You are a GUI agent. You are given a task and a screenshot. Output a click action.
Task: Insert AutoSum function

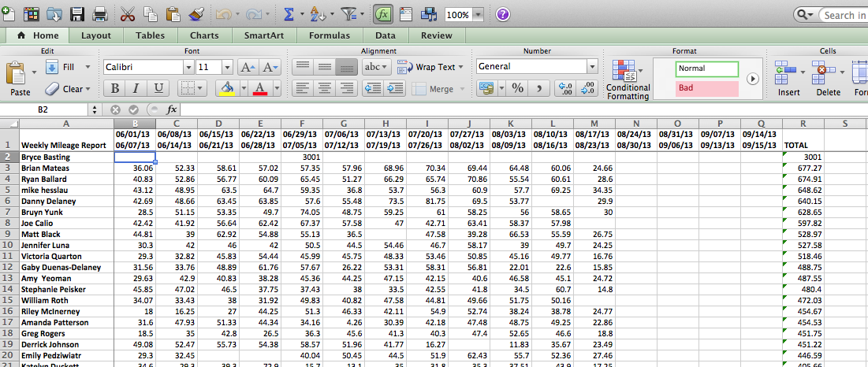click(x=289, y=14)
